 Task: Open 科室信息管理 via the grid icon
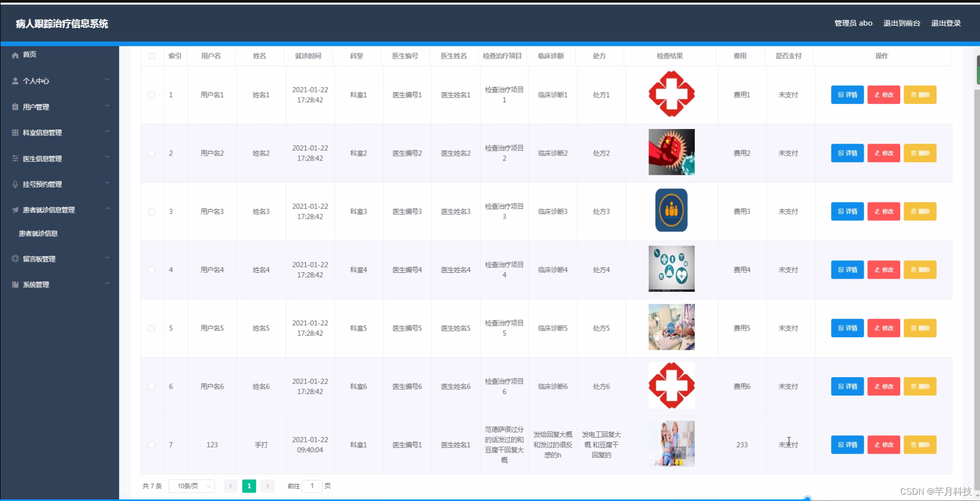pyautogui.click(x=15, y=132)
